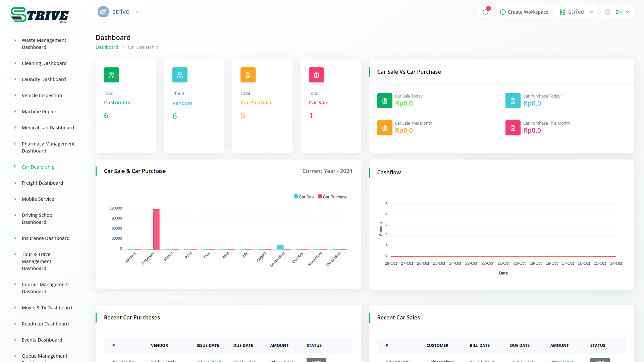Click the Car Purchase This Month icon
Viewport: 644px width, 362px height.
point(513,128)
